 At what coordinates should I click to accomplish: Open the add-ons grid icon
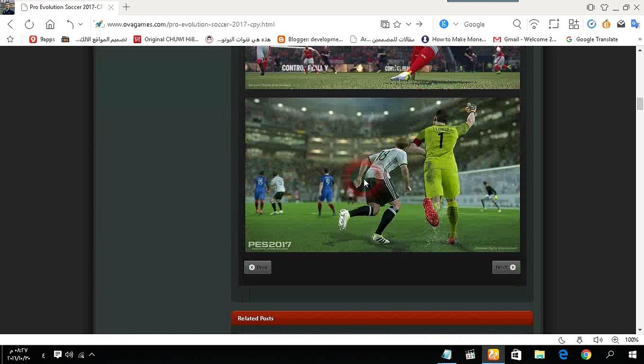pos(574,24)
